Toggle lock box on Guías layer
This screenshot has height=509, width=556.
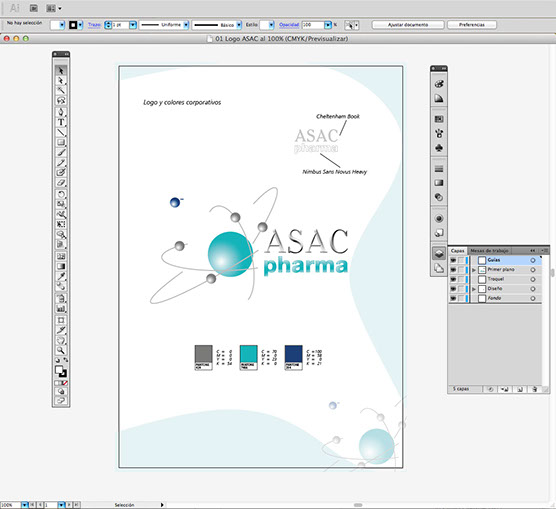pyautogui.click(x=461, y=260)
